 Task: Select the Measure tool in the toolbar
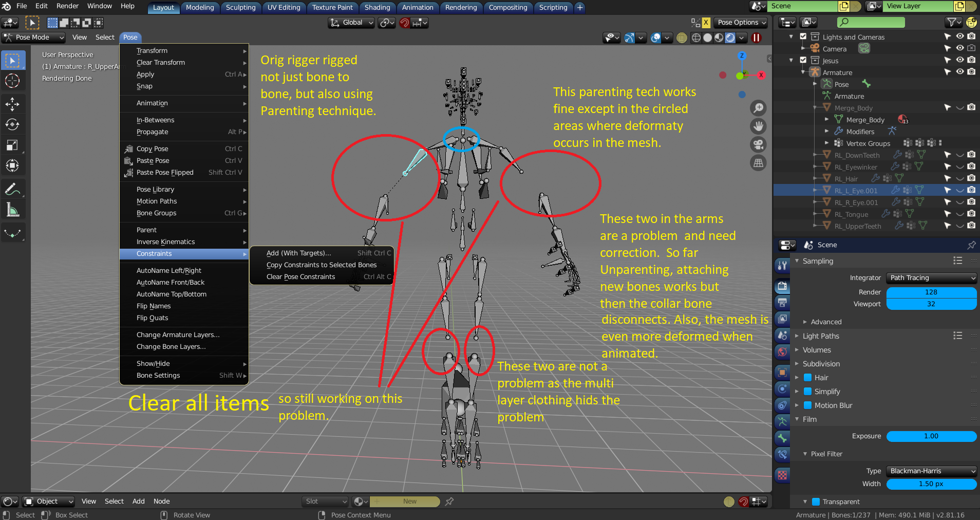click(x=13, y=209)
